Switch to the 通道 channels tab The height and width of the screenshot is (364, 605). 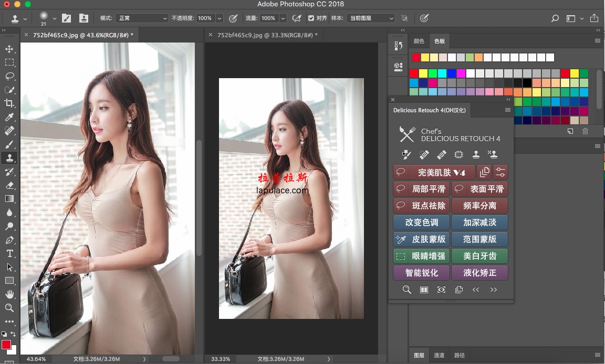pos(439,355)
